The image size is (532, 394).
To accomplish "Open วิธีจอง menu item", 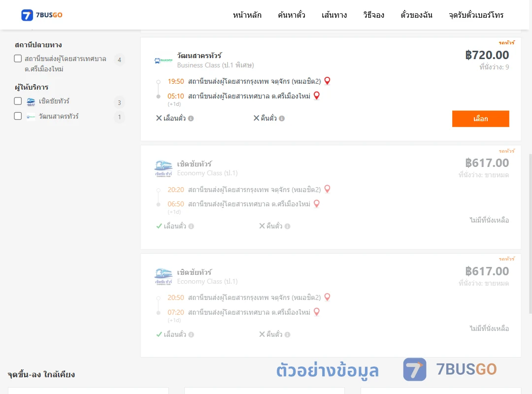I will (373, 15).
